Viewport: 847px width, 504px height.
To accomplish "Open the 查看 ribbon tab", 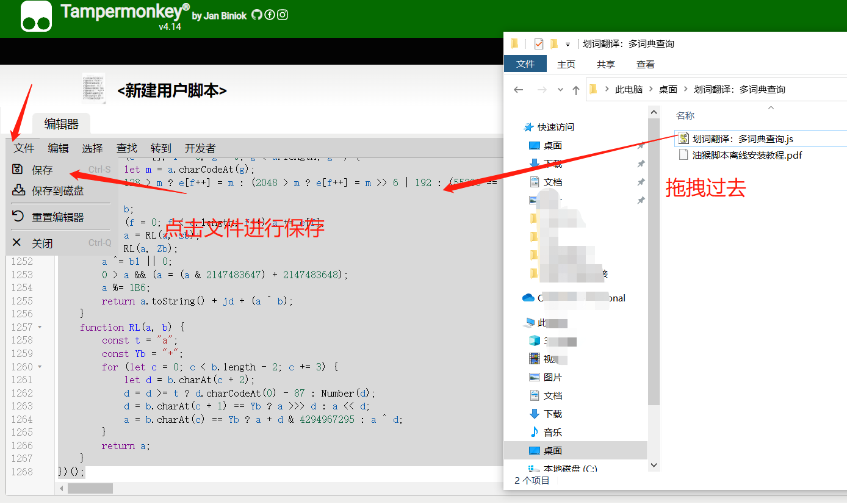I will click(646, 64).
